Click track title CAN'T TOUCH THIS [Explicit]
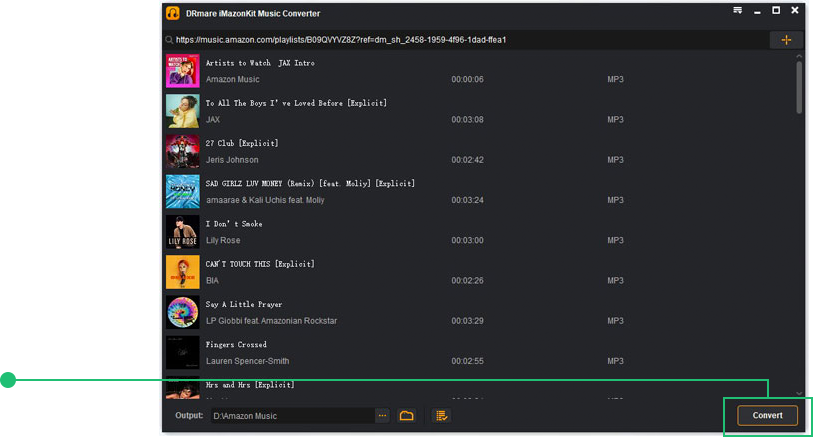The image size is (813, 437). [260, 264]
